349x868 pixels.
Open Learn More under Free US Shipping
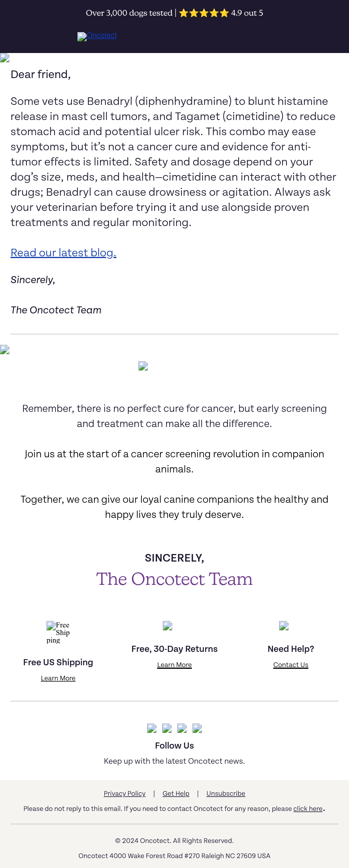point(58,678)
